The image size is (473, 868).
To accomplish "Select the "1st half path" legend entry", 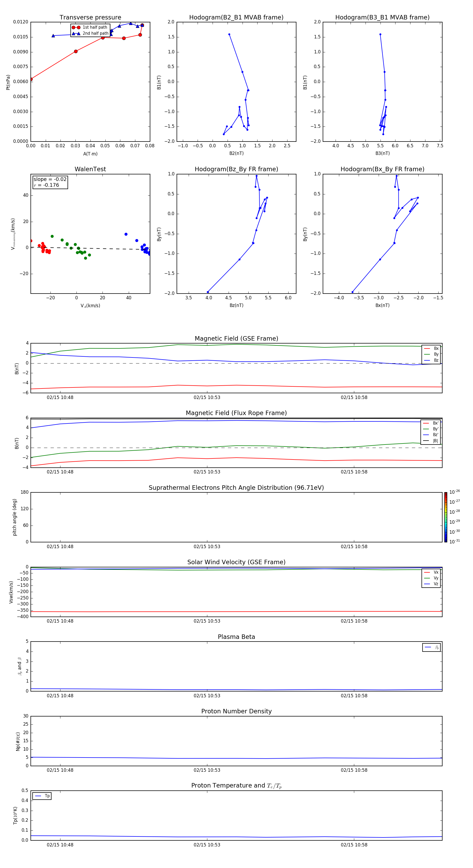I will click(x=90, y=27).
